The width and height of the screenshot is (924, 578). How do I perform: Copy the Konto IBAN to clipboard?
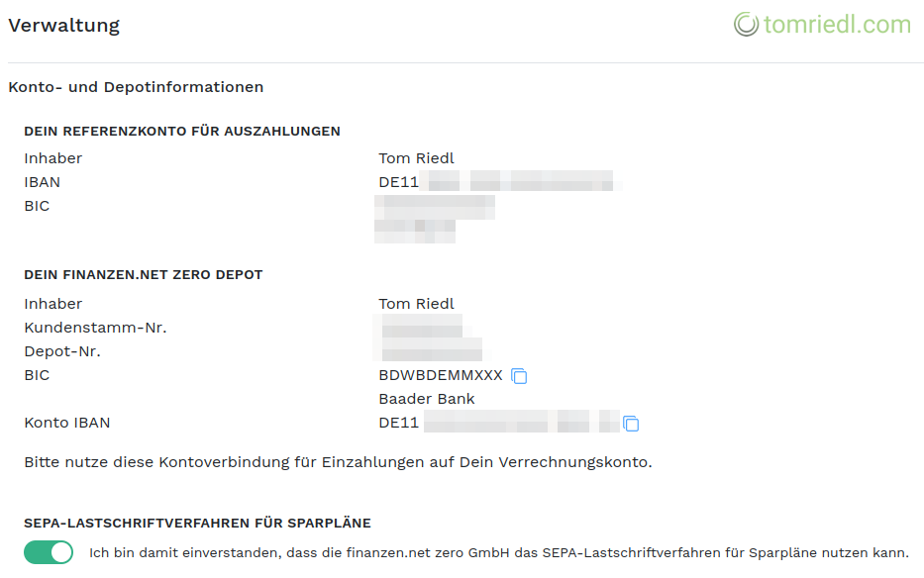(x=631, y=424)
